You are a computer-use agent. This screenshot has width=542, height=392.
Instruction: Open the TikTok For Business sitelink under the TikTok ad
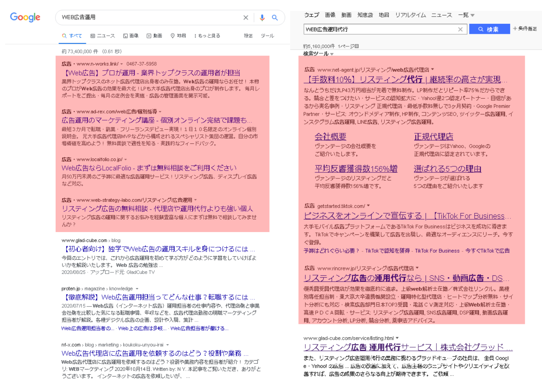[x=437, y=251]
